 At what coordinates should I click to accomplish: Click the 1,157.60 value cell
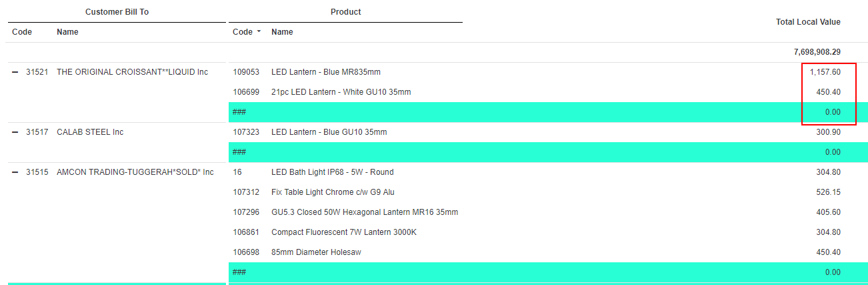[x=825, y=72]
